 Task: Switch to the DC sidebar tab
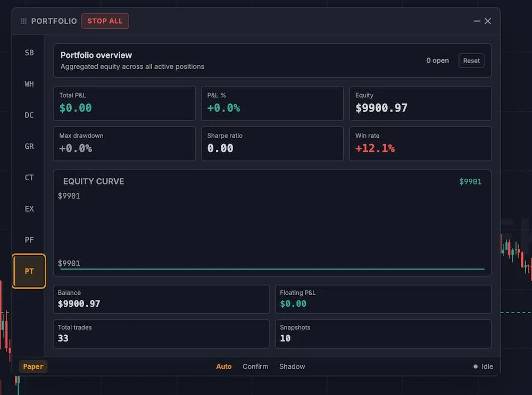coord(29,115)
